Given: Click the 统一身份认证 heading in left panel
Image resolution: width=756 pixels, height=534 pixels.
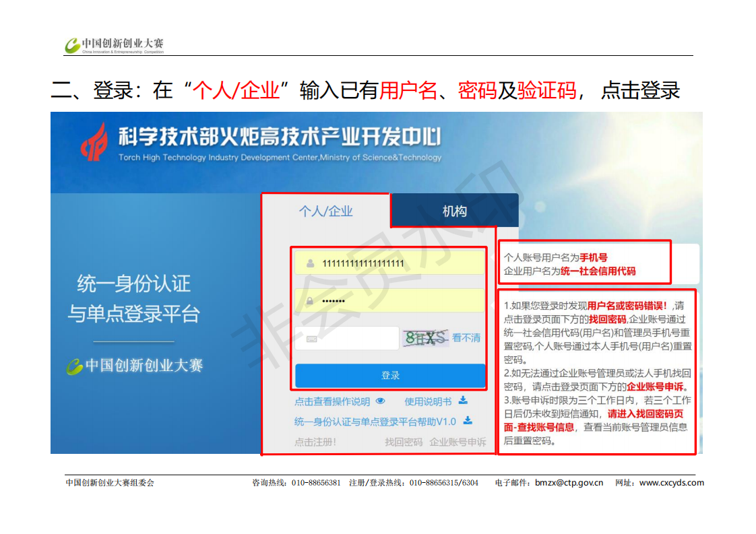Looking at the screenshot, I should pyautogui.click(x=134, y=283).
